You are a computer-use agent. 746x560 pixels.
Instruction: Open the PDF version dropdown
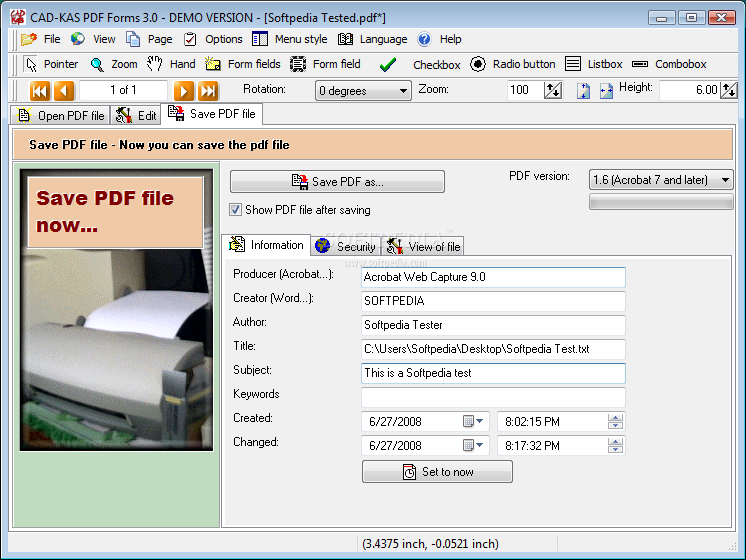(661, 180)
